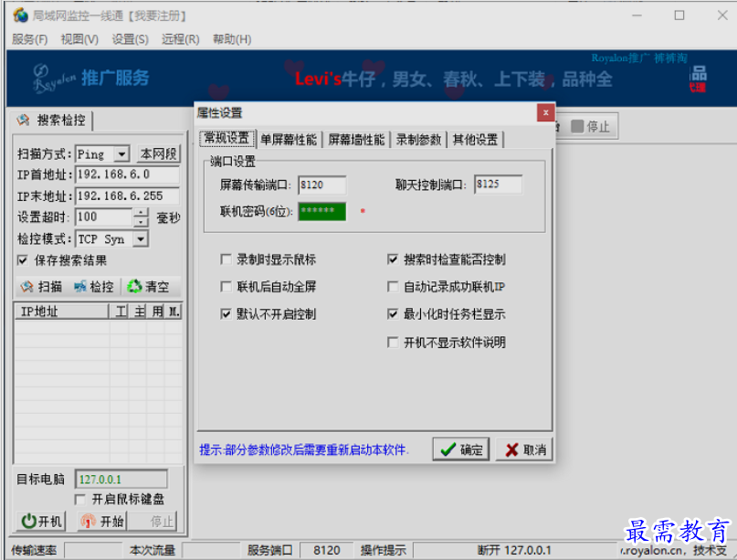Click the 扫描 (scan) icon button
This screenshot has height=560, width=737.
point(40,287)
